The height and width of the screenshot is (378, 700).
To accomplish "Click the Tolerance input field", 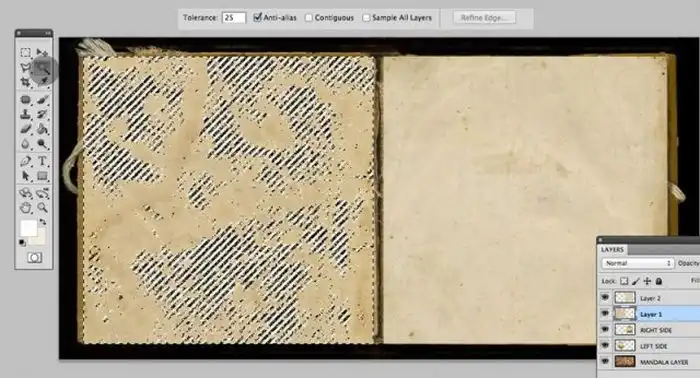I will 234,18.
